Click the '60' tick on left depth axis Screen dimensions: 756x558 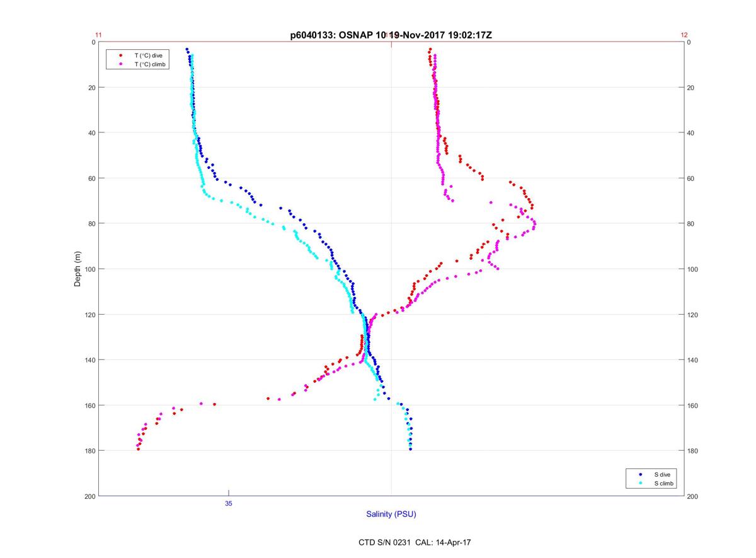91,178
